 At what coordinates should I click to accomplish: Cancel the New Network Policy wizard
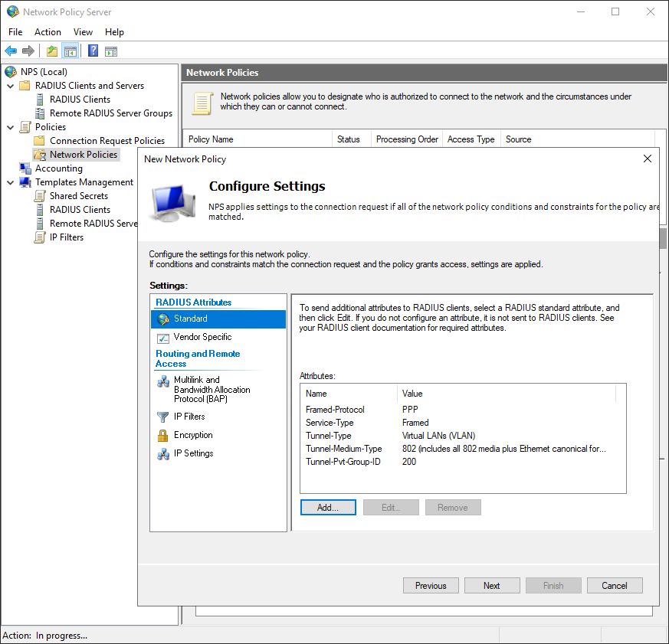[x=615, y=586]
